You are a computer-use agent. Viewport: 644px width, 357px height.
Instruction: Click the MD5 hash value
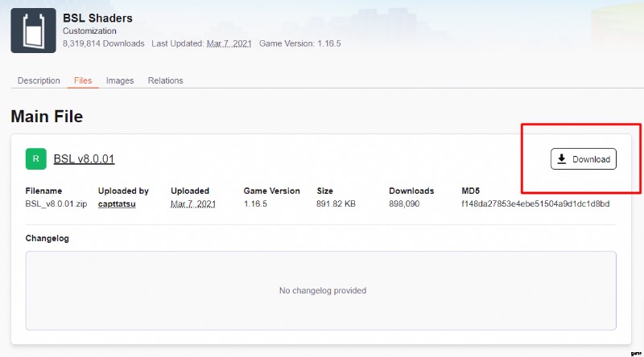tap(535, 204)
